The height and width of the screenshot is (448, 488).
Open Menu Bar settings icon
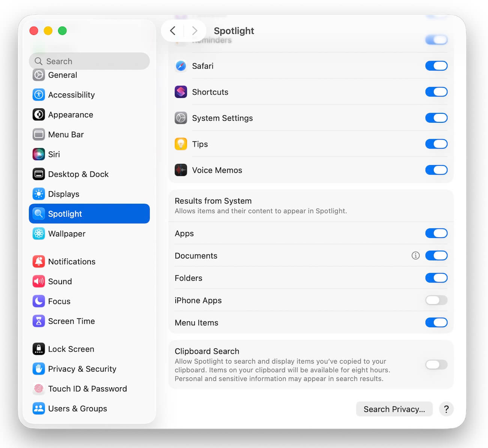(x=39, y=134)
